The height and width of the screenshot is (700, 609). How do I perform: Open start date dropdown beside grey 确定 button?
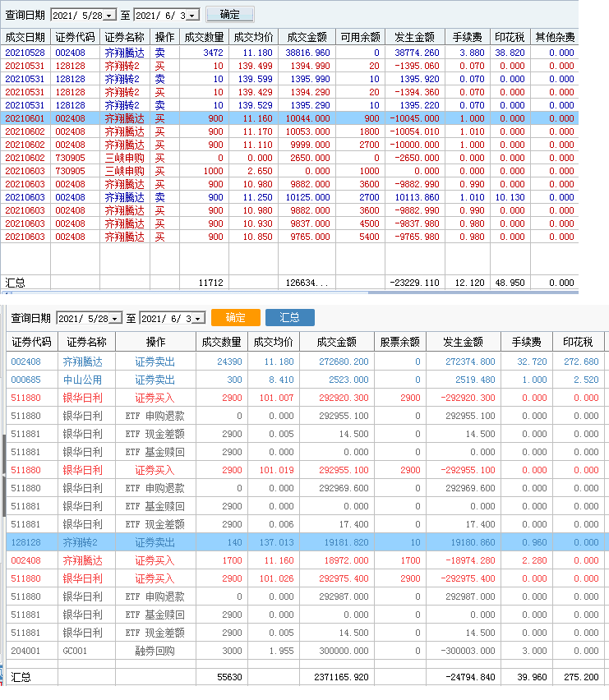[x=110, y=16]
